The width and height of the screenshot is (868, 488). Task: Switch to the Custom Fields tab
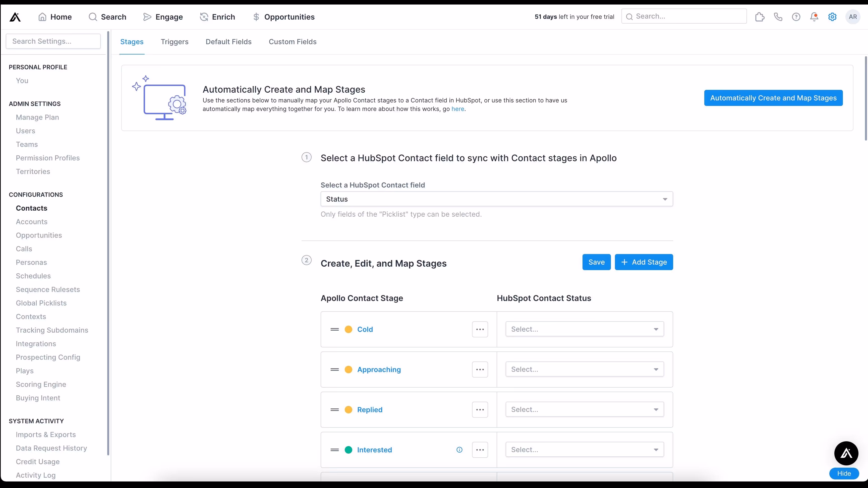292,41
